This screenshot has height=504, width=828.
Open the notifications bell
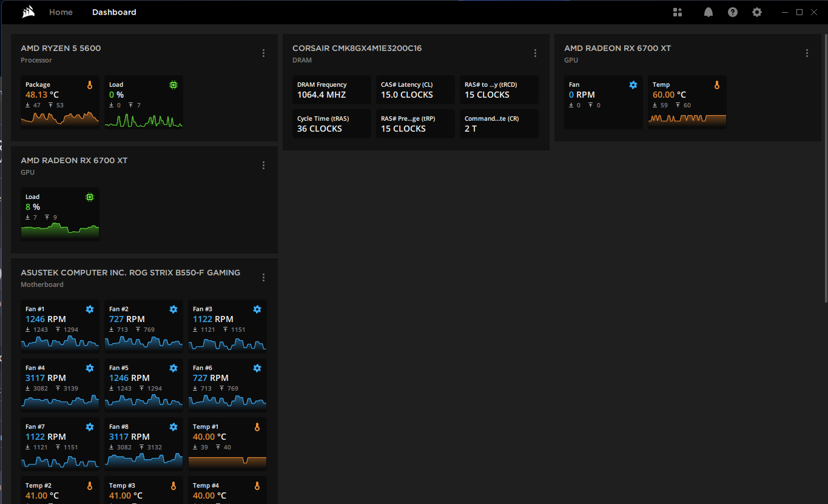pyautogui.click(x=708, y=12)
